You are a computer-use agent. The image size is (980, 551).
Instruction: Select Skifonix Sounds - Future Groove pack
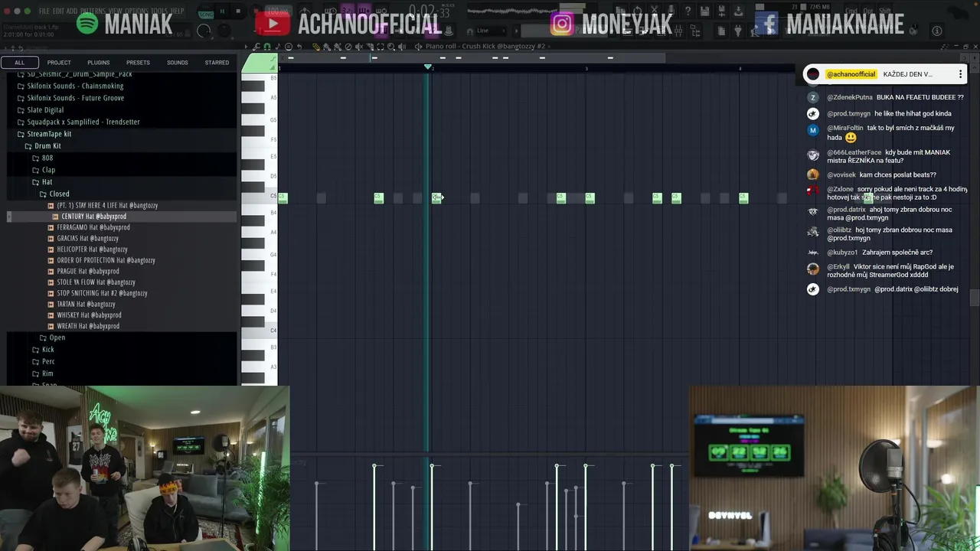[75, 98]
